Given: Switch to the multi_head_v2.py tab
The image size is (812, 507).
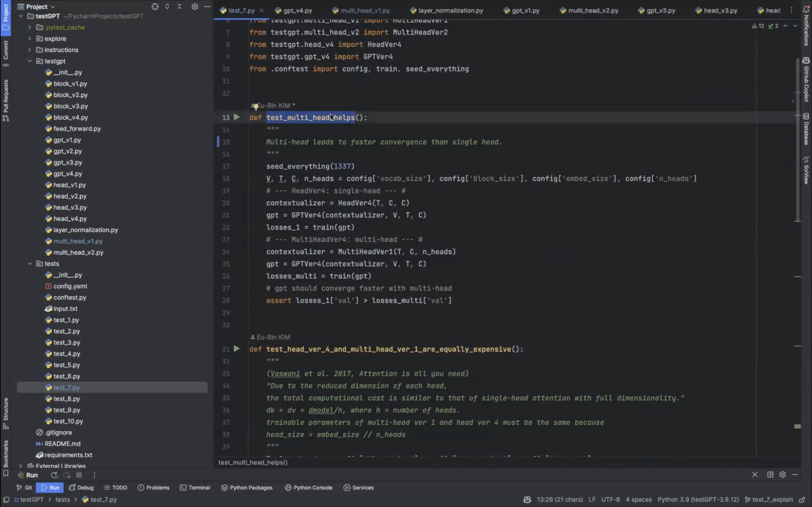Looking at the screenshot, I should [589, 11].
